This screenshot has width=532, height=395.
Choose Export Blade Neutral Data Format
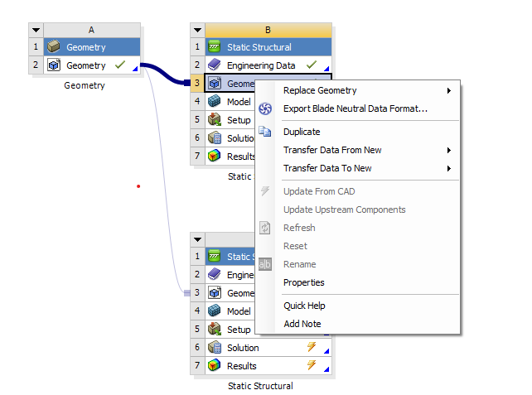(358, 108)
